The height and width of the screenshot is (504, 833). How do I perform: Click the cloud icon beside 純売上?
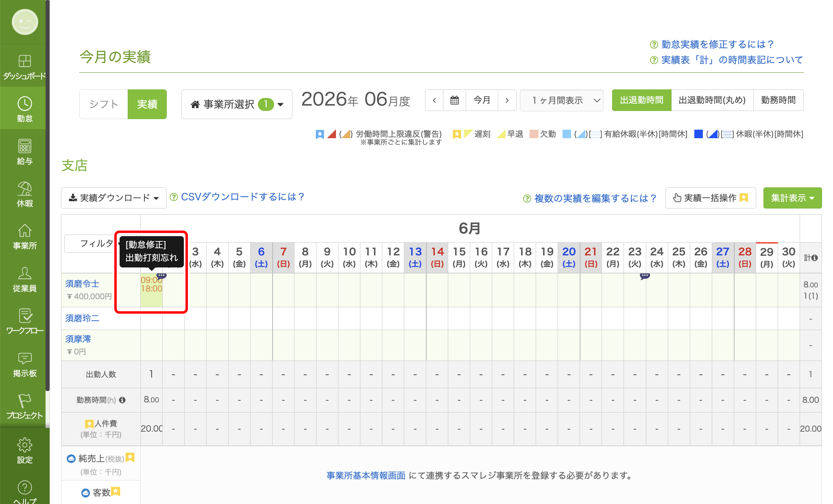point(71,458)
